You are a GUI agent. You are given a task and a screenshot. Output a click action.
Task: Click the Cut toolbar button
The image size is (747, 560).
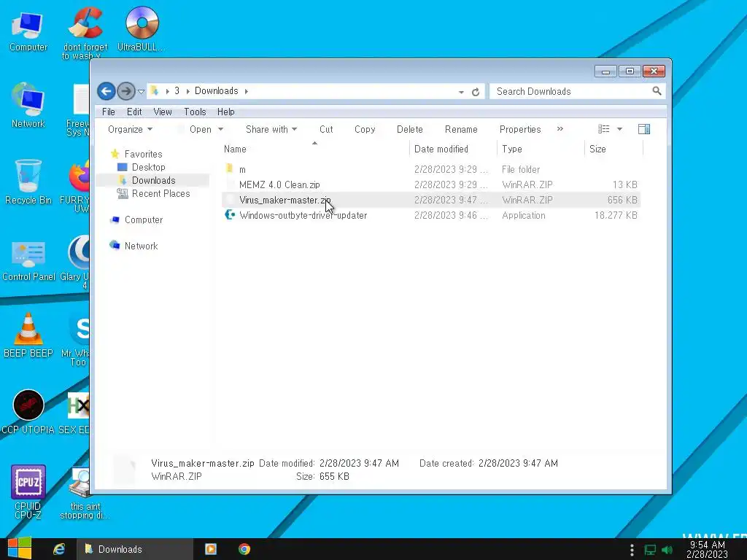tap(326, 129)
